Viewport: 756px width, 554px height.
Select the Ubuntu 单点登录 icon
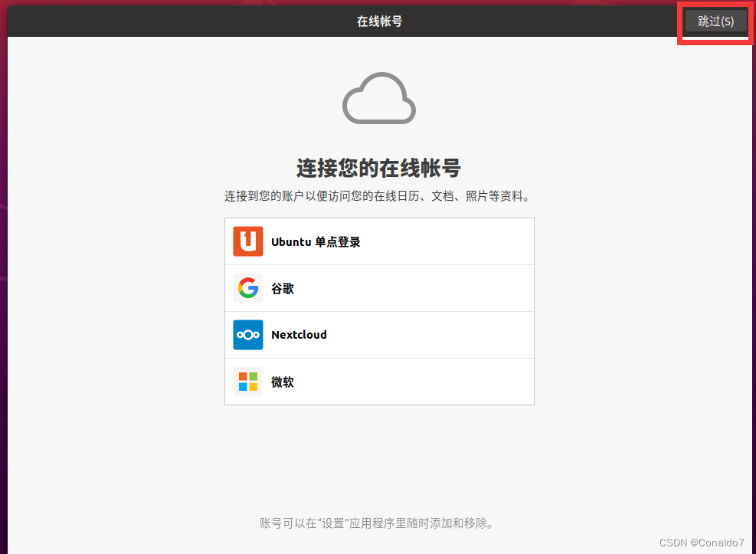pyautogui.click(x=248, y=241)
